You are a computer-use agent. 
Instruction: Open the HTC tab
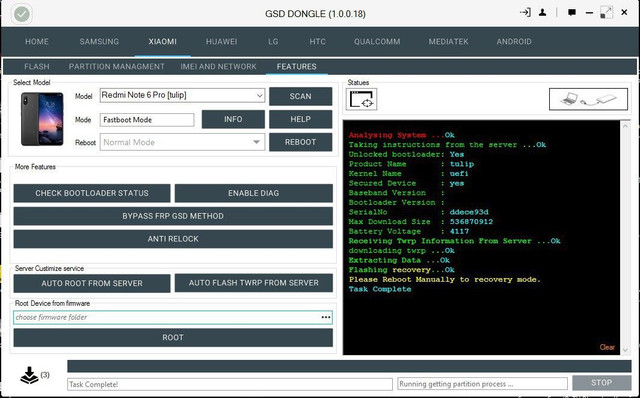click(317, 42)
